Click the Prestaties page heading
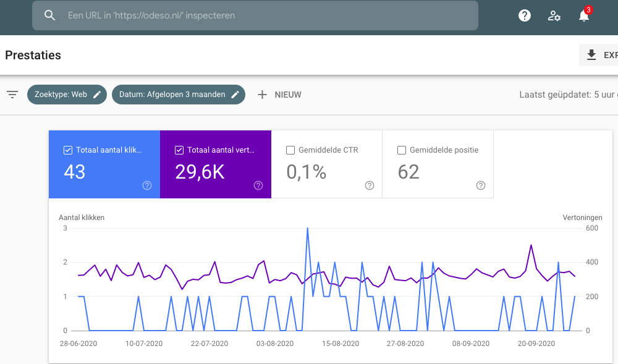 point(33,55)
